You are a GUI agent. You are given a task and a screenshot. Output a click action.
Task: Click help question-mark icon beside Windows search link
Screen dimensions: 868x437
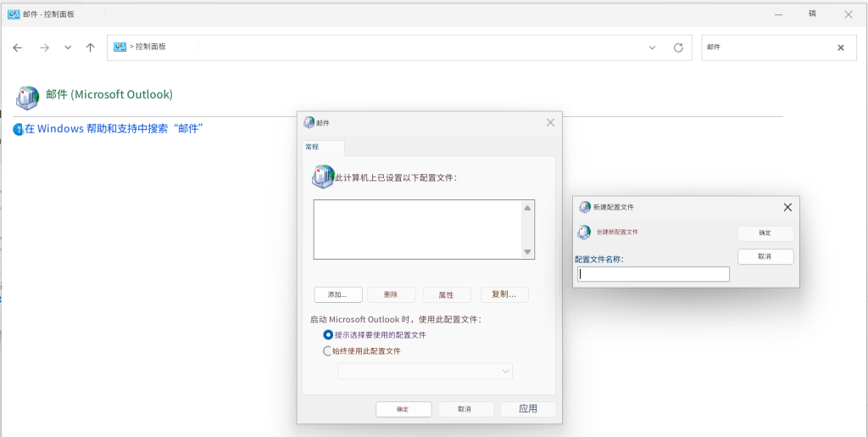coord(19,130)
